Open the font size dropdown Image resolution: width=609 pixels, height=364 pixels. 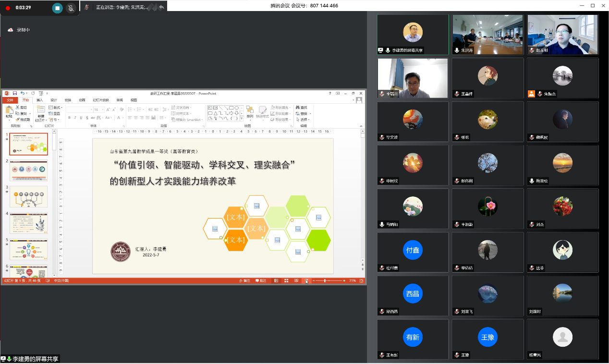tap(103, 110)
